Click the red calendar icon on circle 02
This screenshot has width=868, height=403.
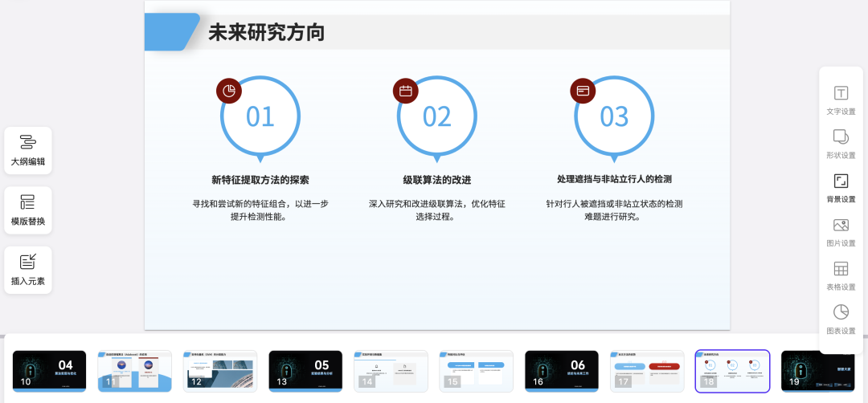(406, 91)
